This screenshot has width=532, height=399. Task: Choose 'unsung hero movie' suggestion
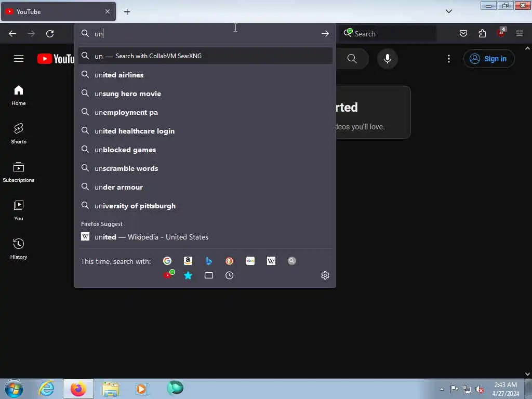tap(205, 94)
